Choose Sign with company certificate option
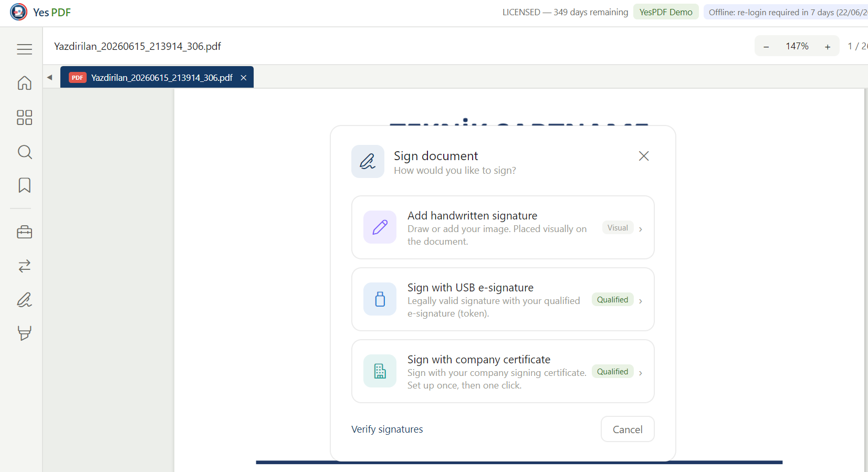 tap(503, 371)
